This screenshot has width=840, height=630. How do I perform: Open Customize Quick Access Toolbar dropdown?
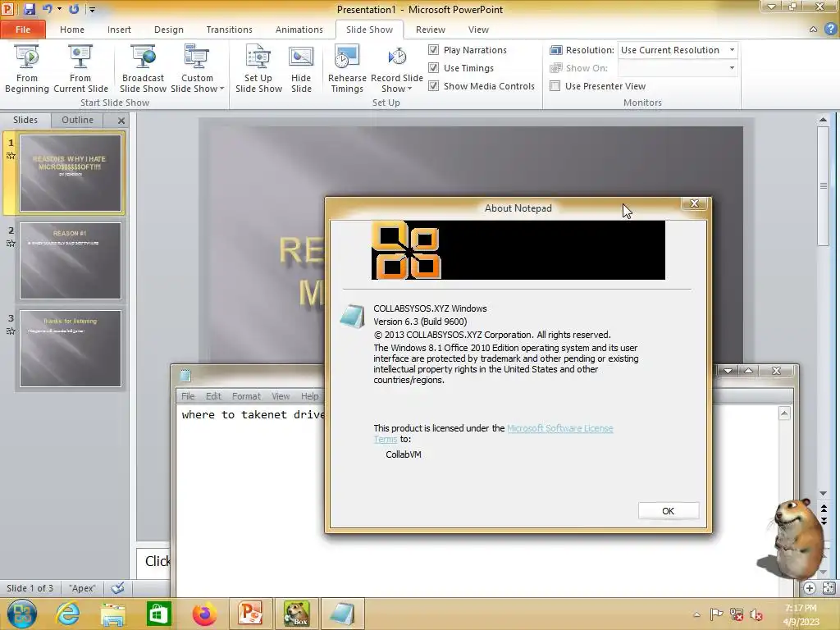click(x=92, y=9)
